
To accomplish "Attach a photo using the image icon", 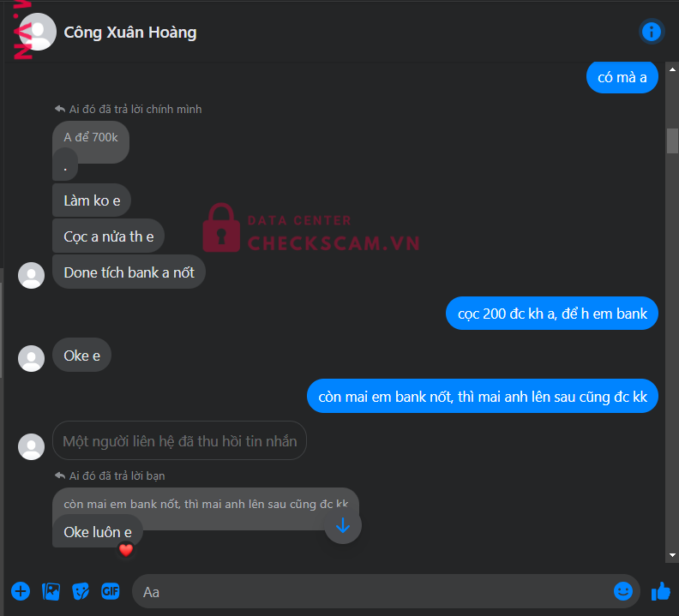I will point(51,591).
